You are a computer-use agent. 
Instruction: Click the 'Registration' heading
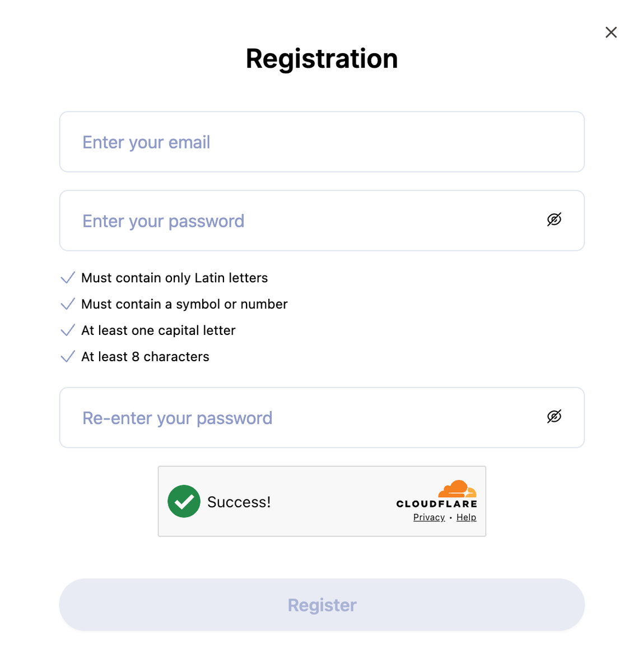(321, 59)
